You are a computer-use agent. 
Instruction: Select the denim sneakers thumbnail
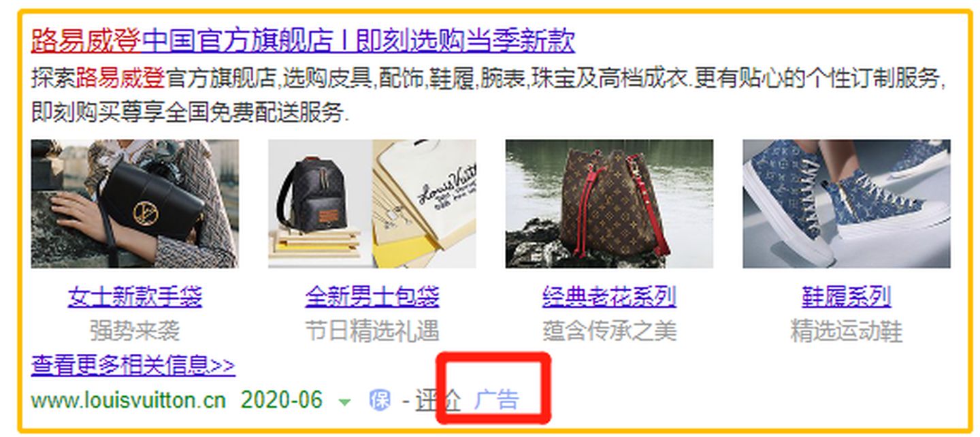(x=847, y=204)
